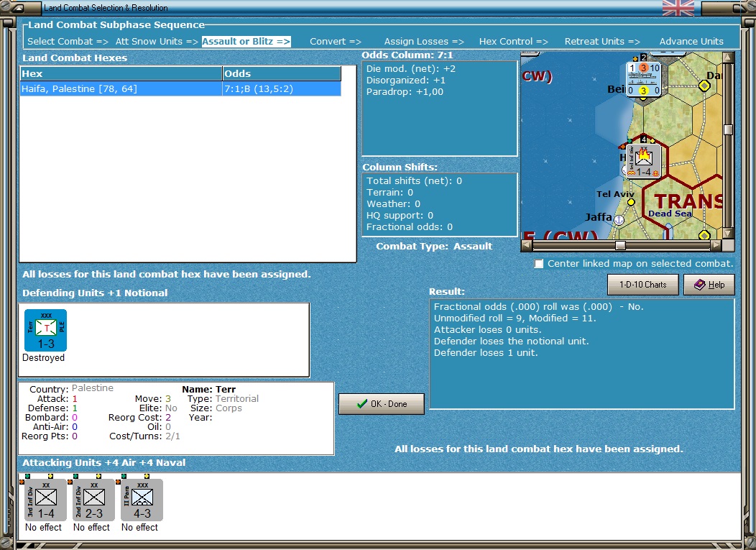
Task: Select the II Para 4-3 attacking unit
Action: [142, 500]
